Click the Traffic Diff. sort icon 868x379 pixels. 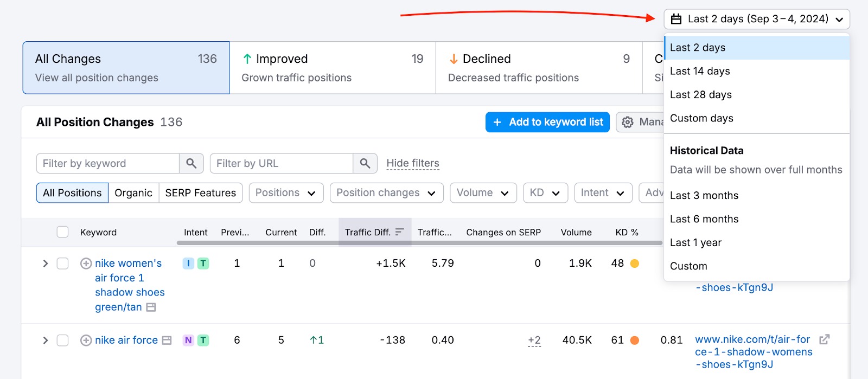tap(400, 232)
